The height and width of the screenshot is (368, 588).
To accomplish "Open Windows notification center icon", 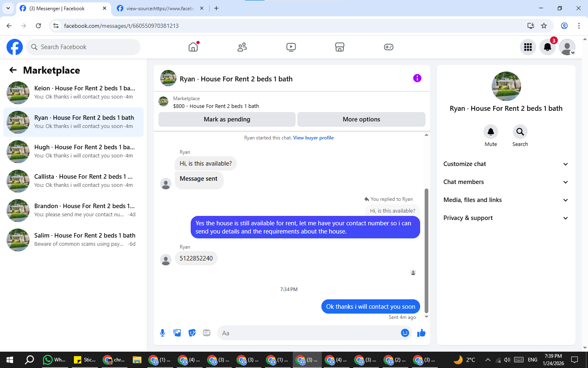I will tap(575, 360).
